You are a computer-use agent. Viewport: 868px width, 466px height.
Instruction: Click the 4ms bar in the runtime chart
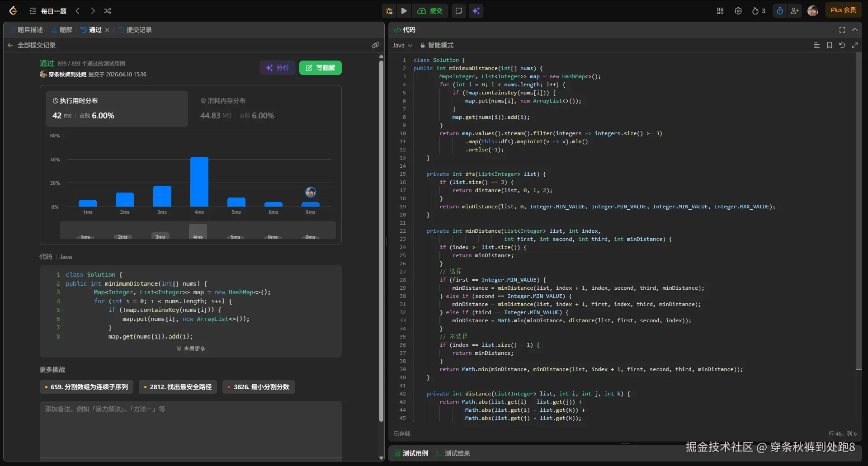pyautogui.click(x=199, y=182)
